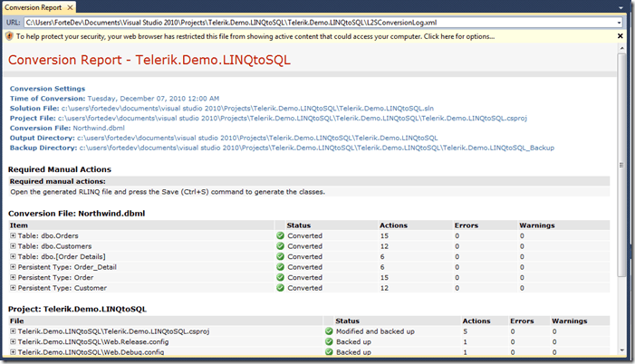Click status check icon for Web.Release.config
635x364 pixels.
329,341
